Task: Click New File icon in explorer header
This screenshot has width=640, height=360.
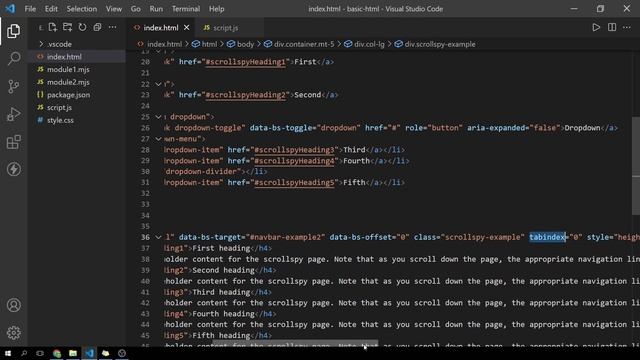Action: (x=53, y=27)
